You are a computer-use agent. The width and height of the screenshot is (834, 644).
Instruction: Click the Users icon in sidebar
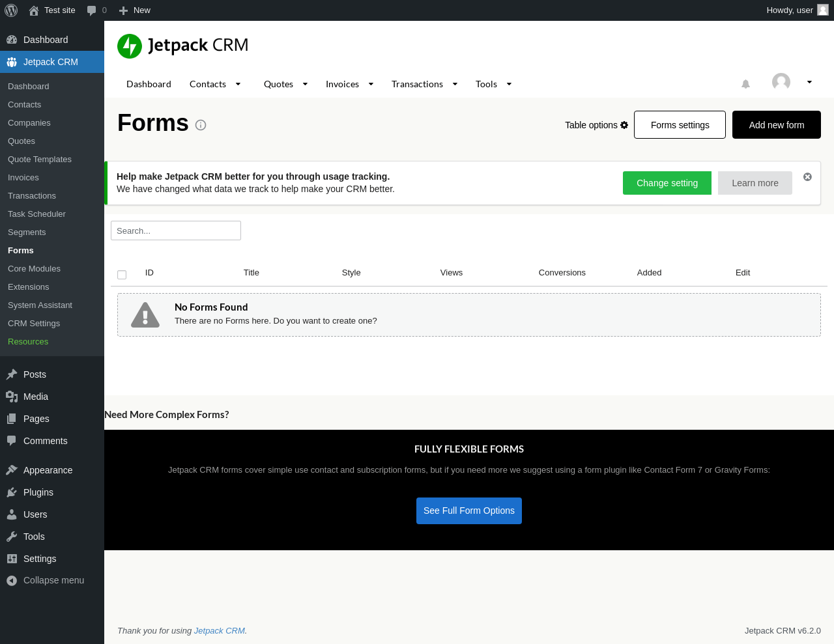point(12,514)
